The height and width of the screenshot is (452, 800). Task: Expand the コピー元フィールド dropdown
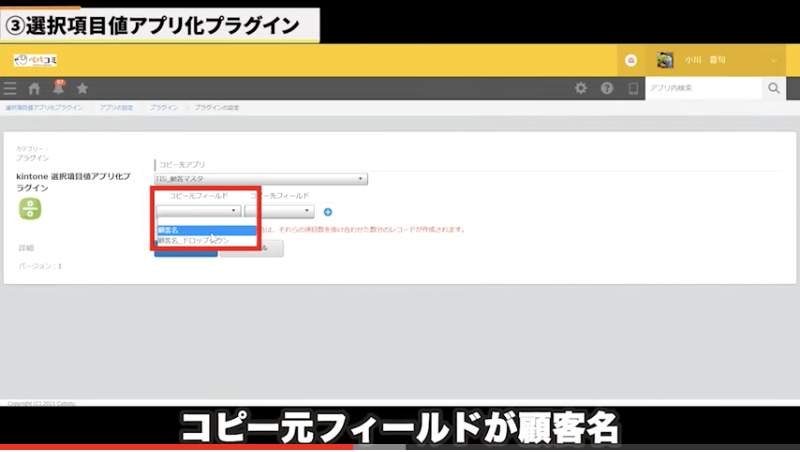tap(199, 211)
